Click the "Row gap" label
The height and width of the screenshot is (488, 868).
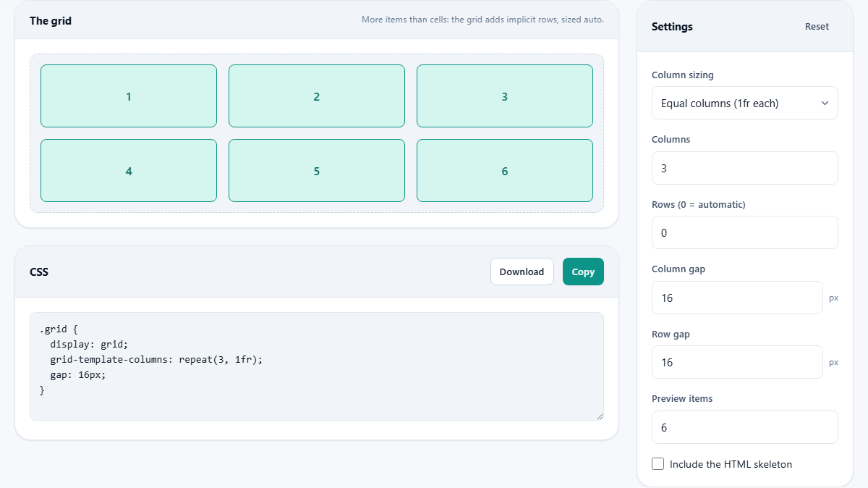[671, 335]
